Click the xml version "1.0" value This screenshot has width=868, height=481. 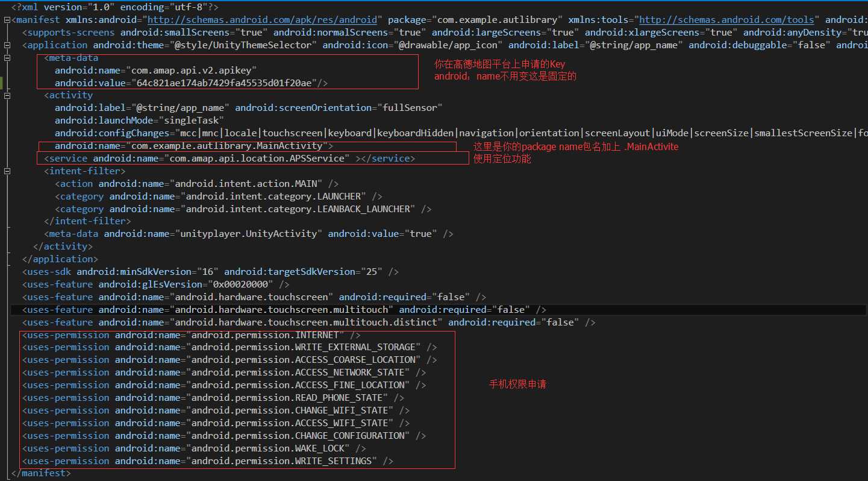[x=95, y=7]
